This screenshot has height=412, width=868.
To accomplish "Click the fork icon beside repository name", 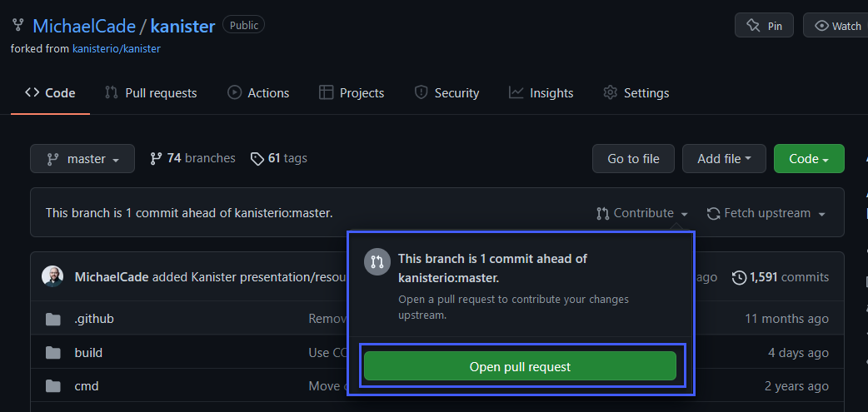I will [18, 25].
